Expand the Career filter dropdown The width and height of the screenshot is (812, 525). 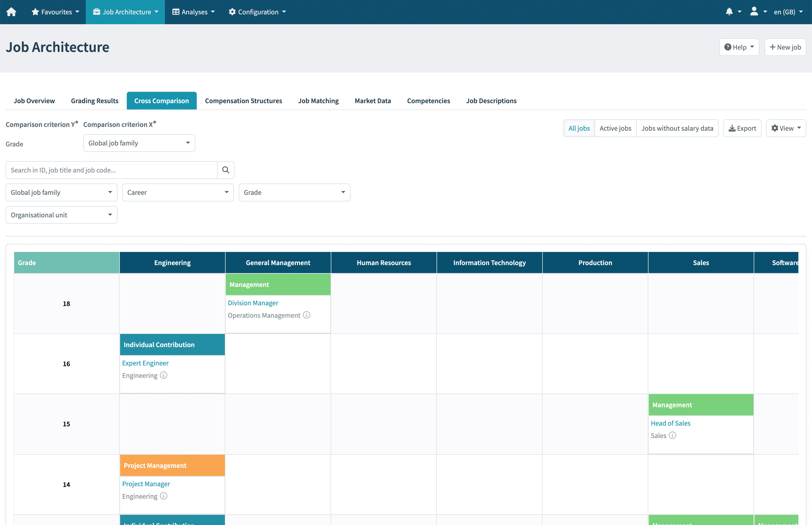pyautogui.click(x=178, y=192)
